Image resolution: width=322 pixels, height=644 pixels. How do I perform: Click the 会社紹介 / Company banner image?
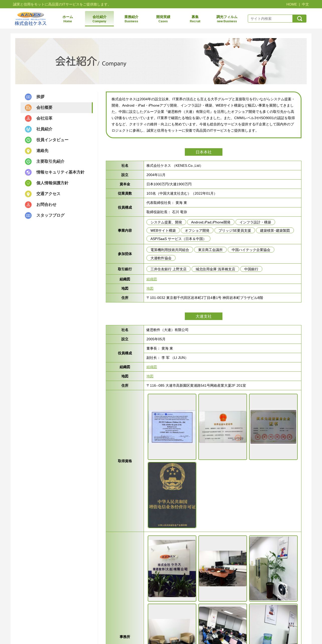coord(161,61)
